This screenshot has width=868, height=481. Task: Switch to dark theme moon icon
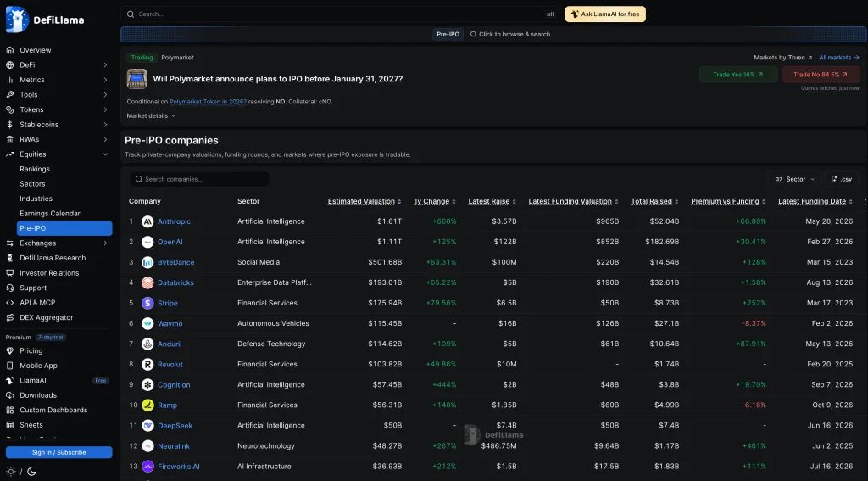31,472
